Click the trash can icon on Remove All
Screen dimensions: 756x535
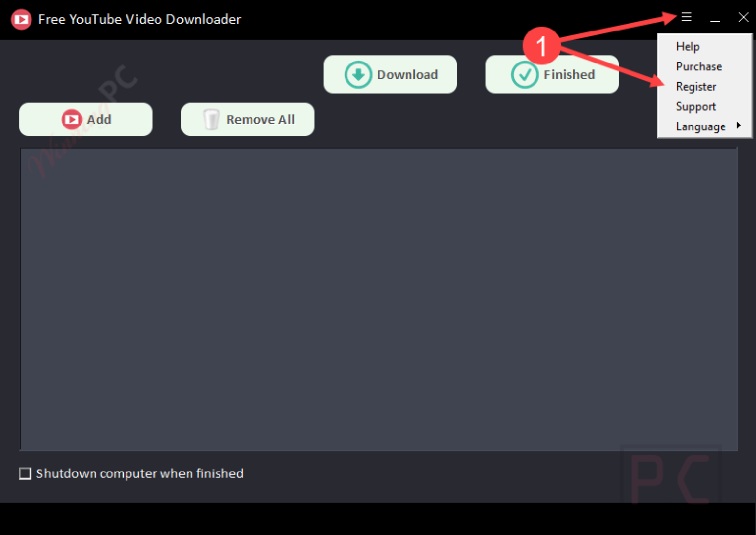211,119
